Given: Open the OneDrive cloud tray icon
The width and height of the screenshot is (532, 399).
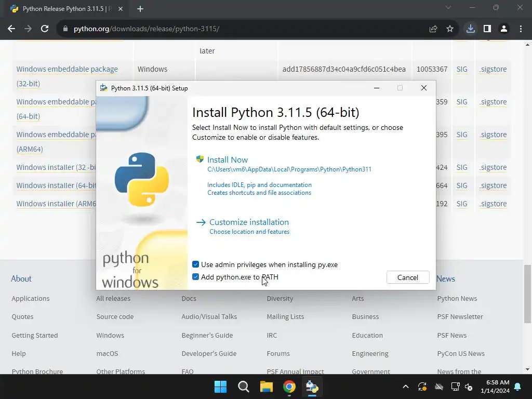Looking at the screenshot, I should pyautogui.click(x=439, y=387).
